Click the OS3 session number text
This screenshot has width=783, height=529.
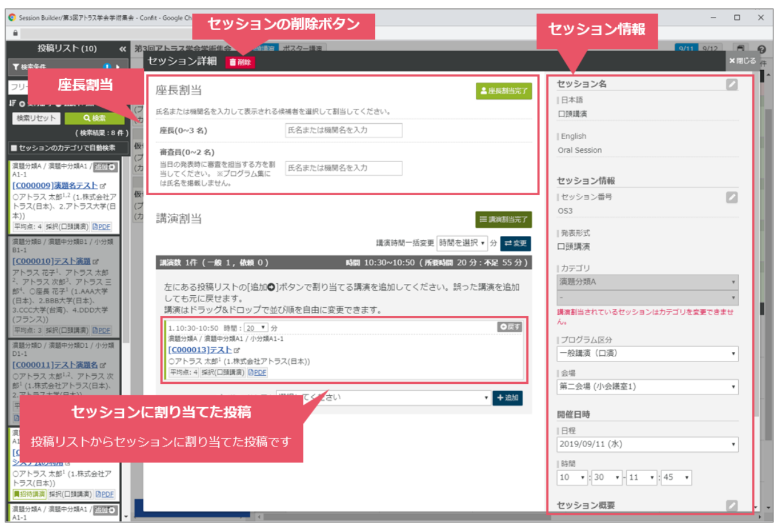click(565, 211)
